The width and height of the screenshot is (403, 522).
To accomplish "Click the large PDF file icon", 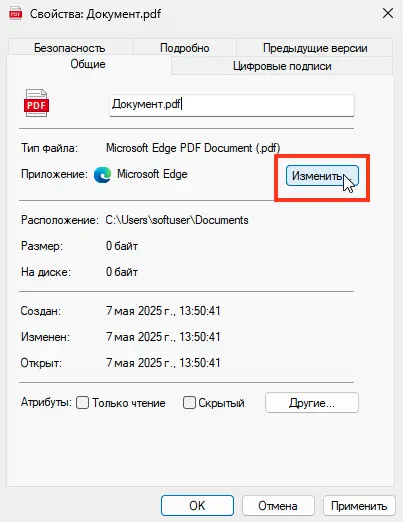I will pyautogui.click(x=36, y=103).
